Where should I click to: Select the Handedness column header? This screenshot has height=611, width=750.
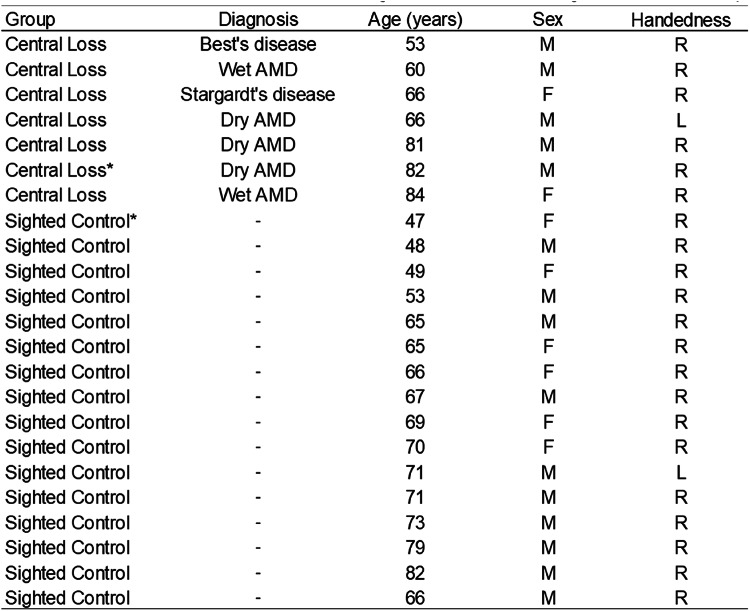click(x=681, y=20)
